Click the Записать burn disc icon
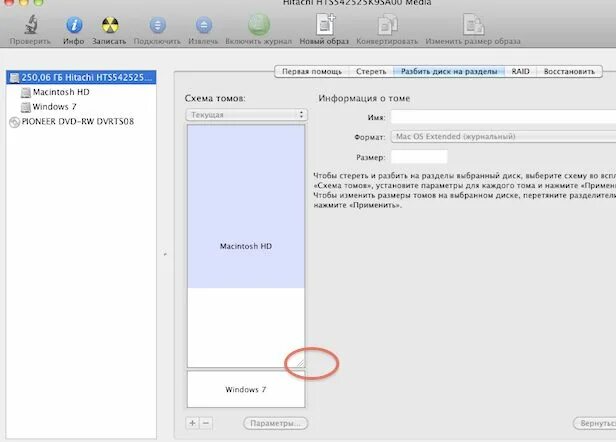 click(x=110, y=25)
